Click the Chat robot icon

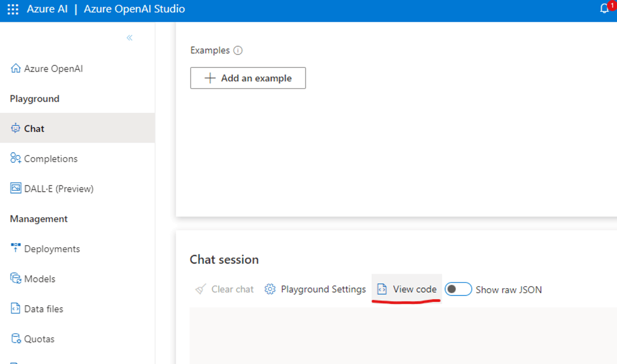pyautogui.click(x=15, y=128)
